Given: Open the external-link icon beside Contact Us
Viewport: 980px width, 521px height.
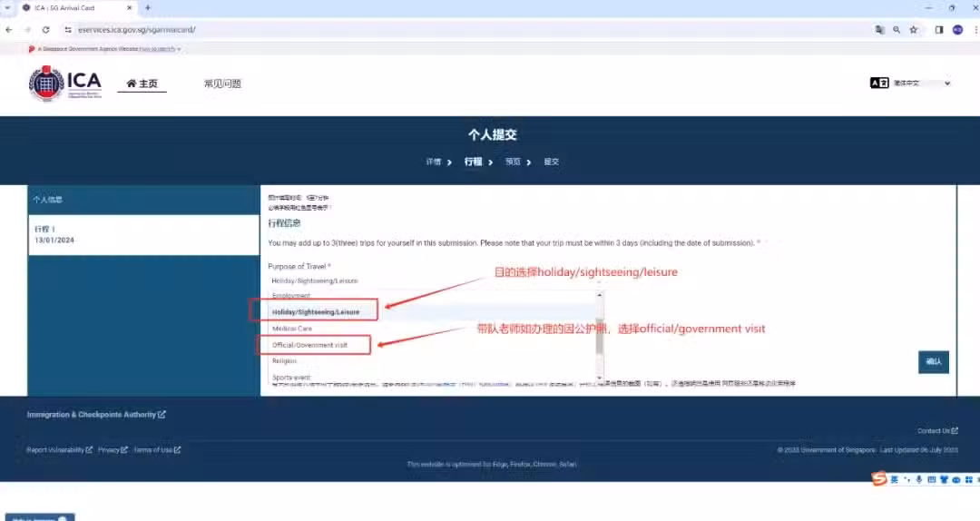Looking at the screenshot, I should point(955,430).
